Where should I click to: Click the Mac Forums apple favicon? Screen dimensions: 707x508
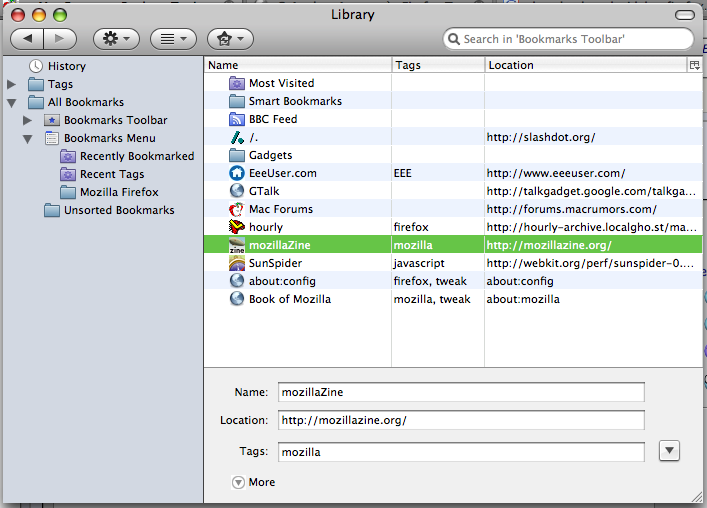(237, 209)
